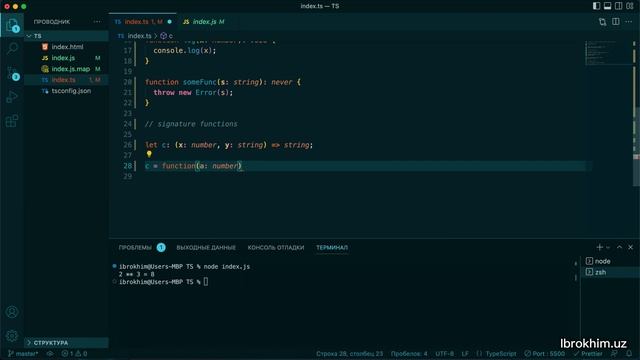Click the terminal prompt input area
Screen dimensions: 640x360
206,282
